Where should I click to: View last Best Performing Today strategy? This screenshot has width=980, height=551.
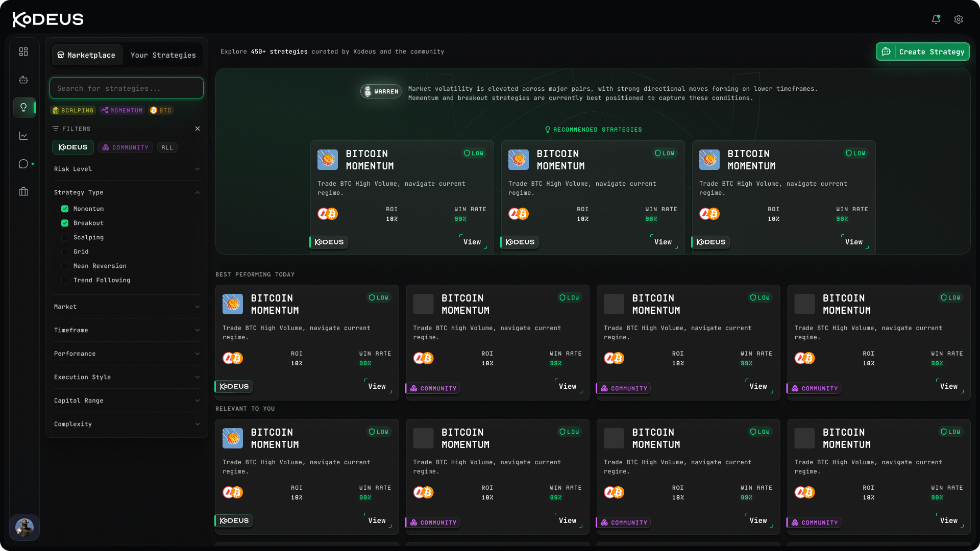pos(949,386)
